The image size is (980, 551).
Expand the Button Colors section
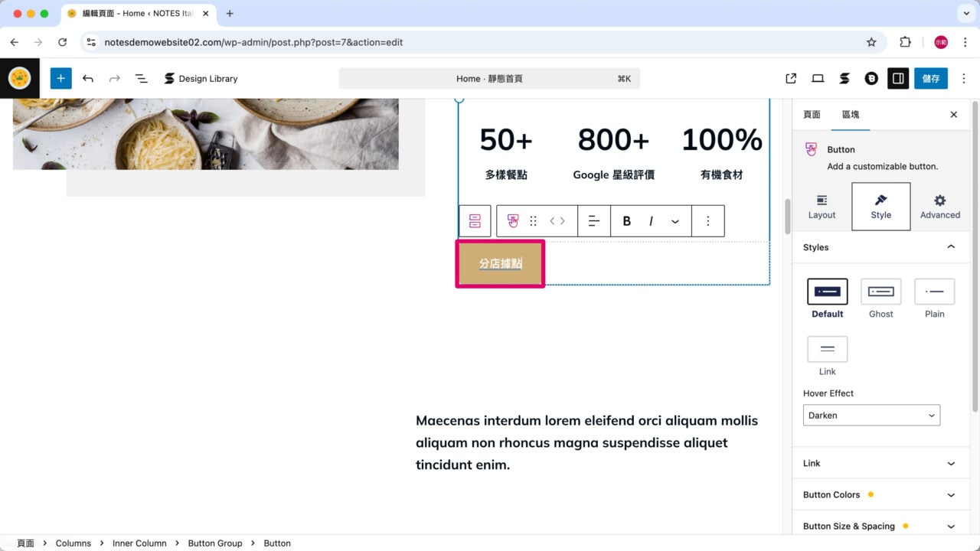coord(880,494)
